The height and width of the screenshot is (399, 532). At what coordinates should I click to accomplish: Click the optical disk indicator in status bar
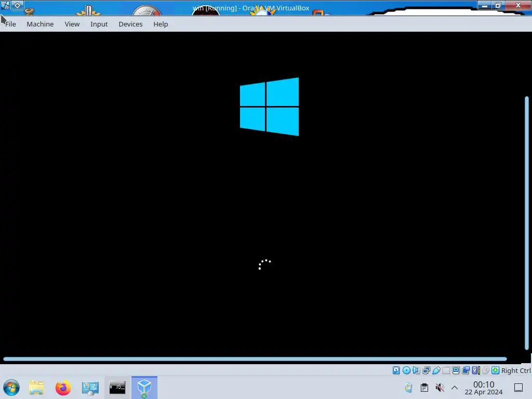tap(406, 370)
